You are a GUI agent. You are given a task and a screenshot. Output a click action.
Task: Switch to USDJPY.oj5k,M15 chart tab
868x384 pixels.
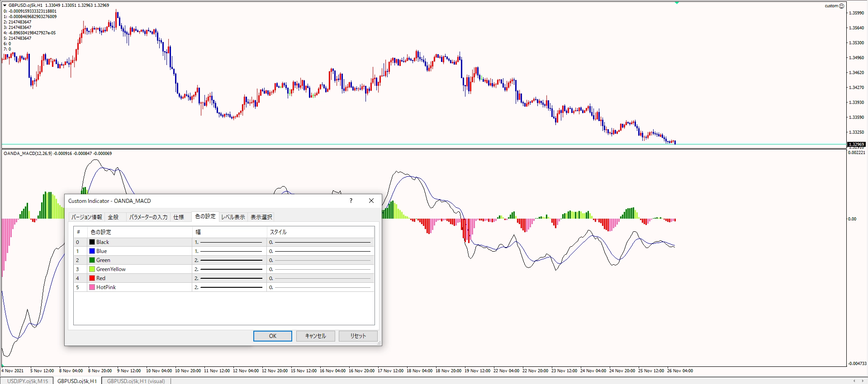pyautogui.click(x=28, y=381)
